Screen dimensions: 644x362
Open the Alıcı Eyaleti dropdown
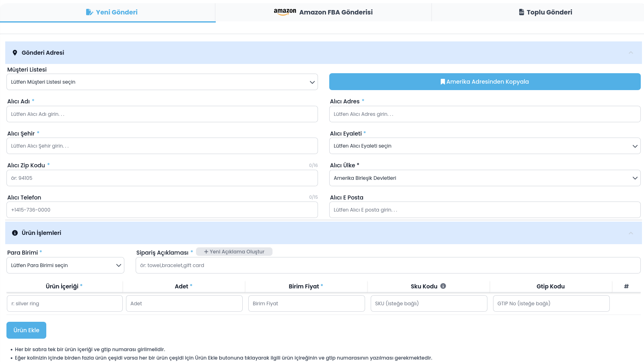point(485,146)
